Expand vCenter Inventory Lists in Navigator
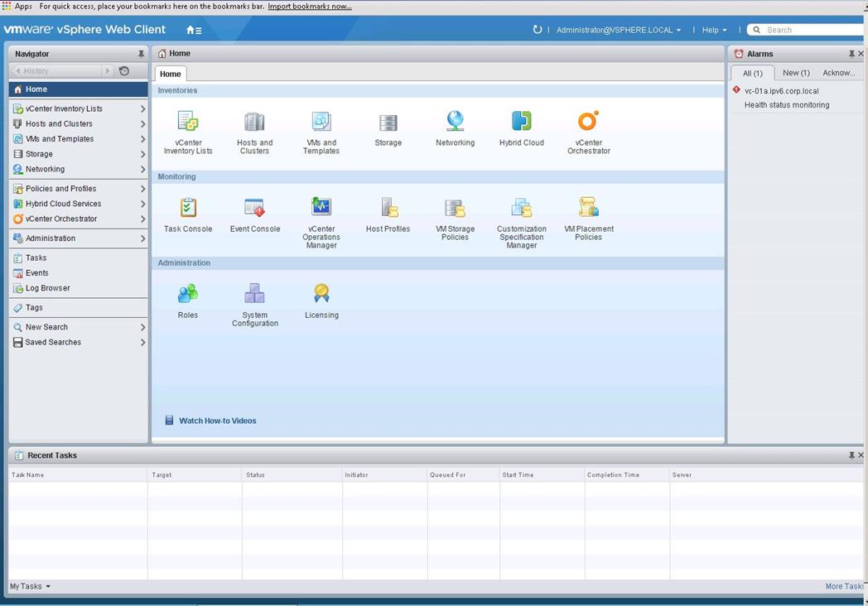 [x=142, y=109]
